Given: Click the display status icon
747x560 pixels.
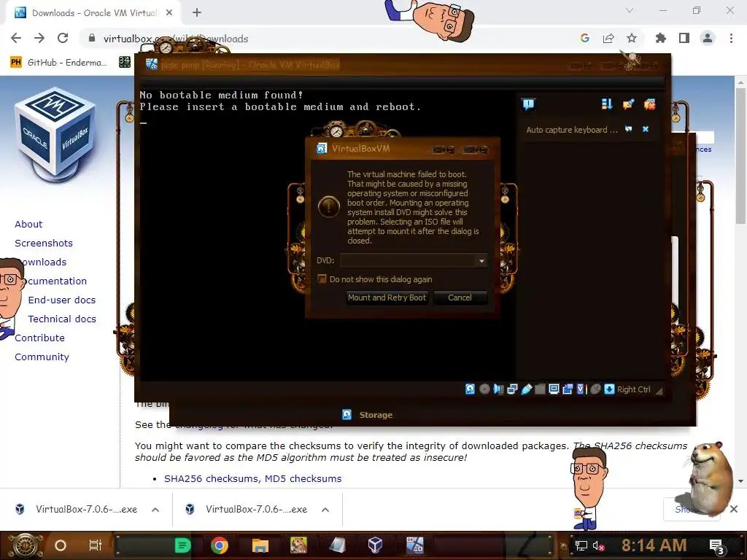Looking at the screenshot, I should 554,389.
